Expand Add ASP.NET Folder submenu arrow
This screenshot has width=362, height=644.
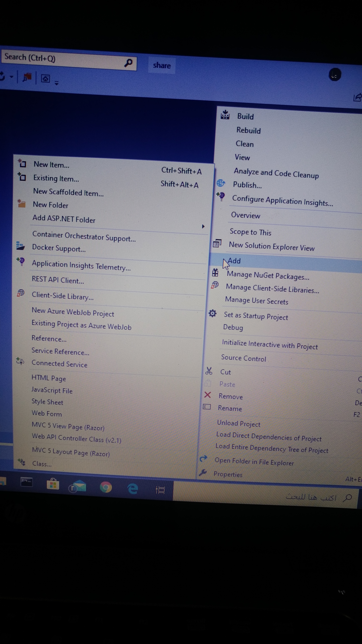point(203,226)
